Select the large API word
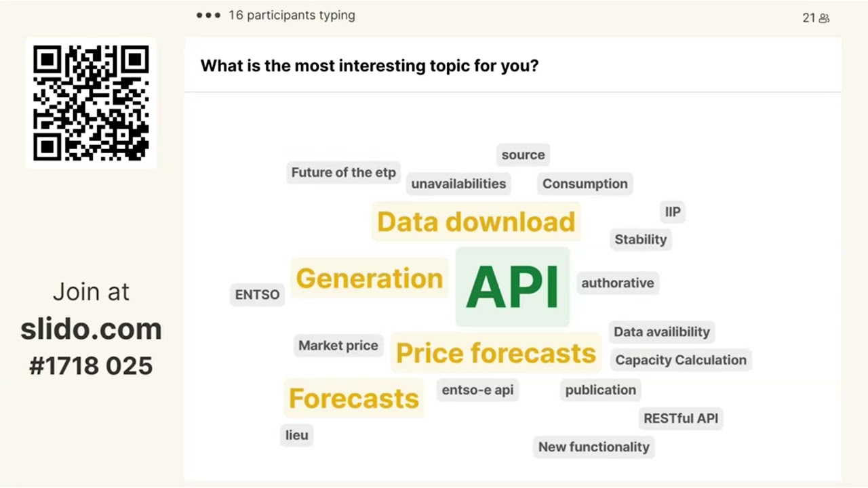This screenshot has height=488, width=868. [x=513, y=287]
